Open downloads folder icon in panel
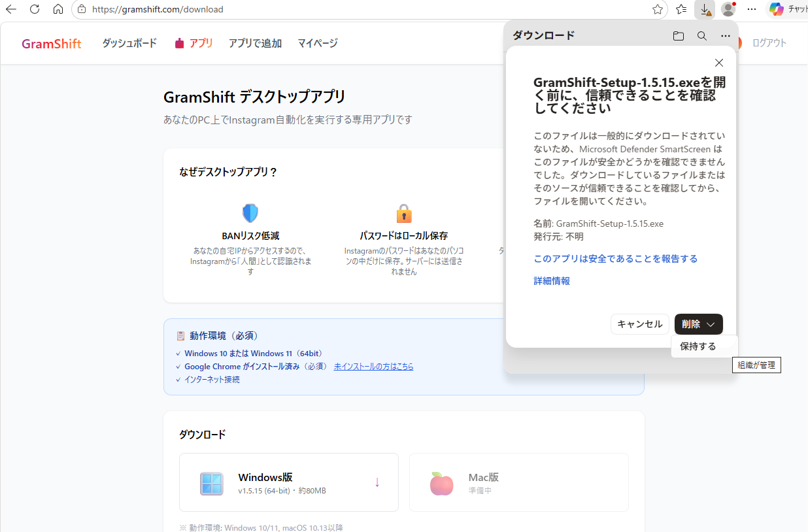 (x=679, y=36)
